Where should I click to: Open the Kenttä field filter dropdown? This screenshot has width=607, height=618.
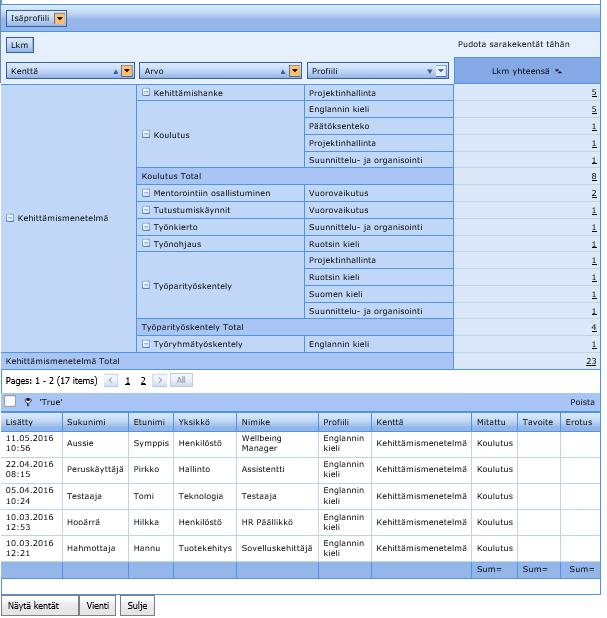[127, 71]
